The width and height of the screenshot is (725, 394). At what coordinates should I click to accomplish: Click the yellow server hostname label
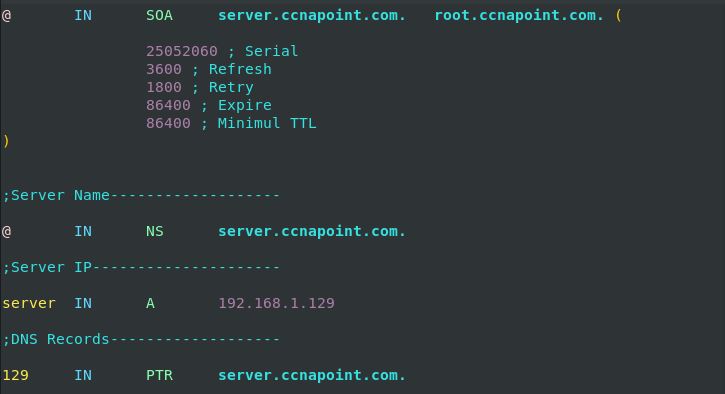pos(29,303)
